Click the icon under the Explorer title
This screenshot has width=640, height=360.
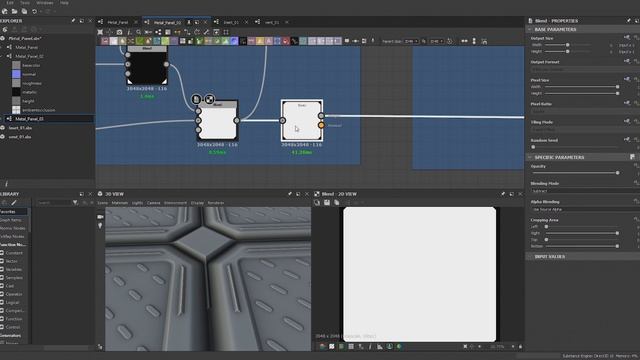pos(5,29)
